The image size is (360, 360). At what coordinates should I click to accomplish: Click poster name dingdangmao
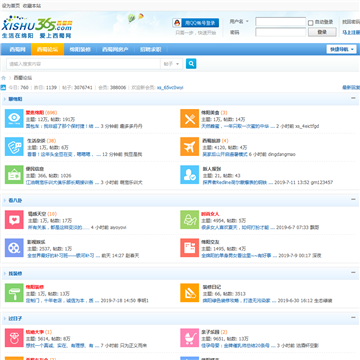tap(282, 154)
